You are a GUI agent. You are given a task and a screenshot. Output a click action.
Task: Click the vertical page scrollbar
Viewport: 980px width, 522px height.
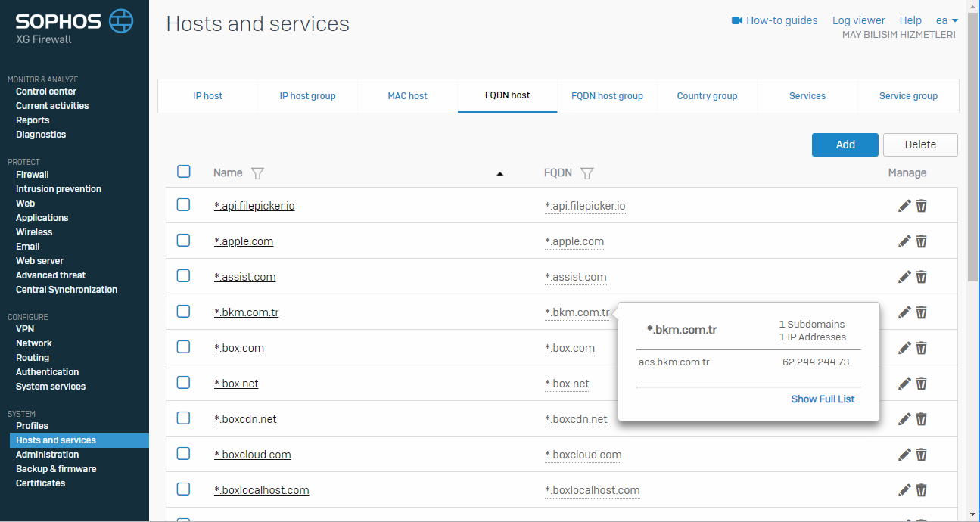point(973,151)
